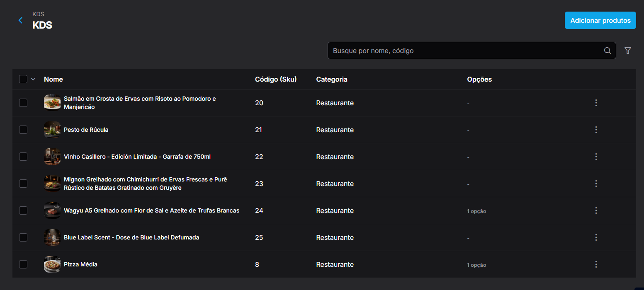Go back using the left chevron arrow
The width and height of the screenshot is (644, 290).
click(20, 20)
